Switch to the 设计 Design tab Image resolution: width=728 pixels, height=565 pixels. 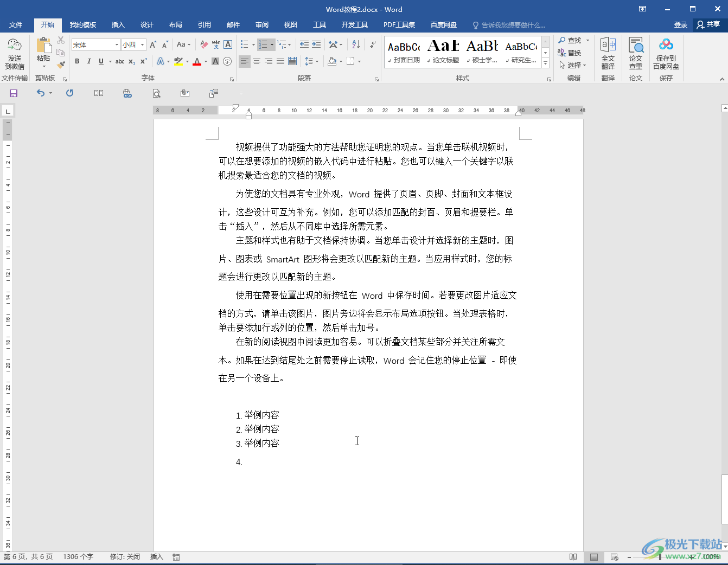pyautogui.click(x=146, y=25)
